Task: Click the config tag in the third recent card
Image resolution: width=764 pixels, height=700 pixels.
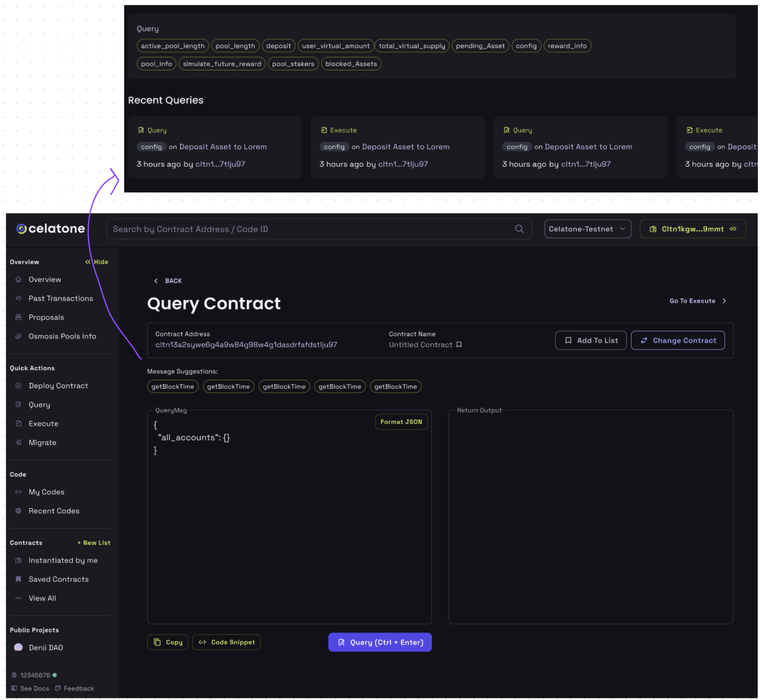Action: tap(517, 147)
